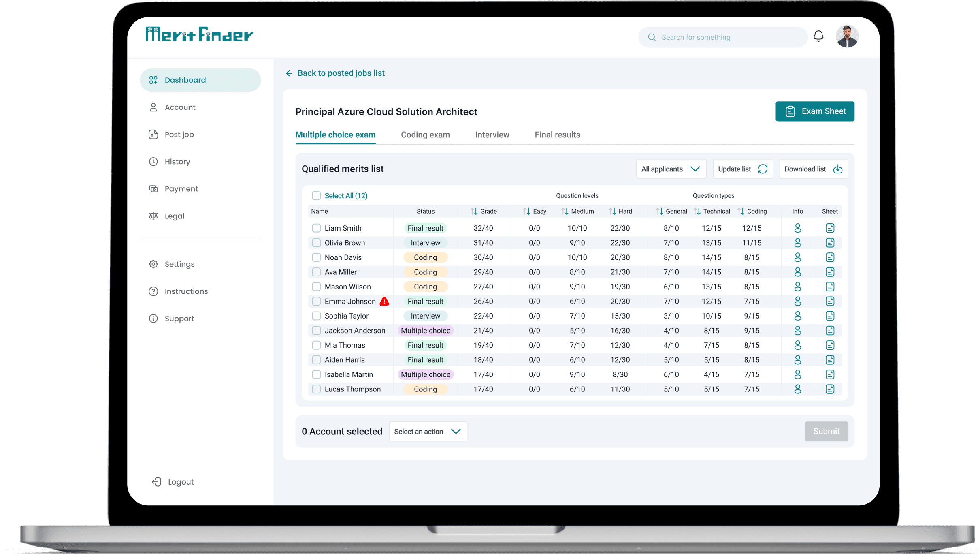Click the Submit button
The width and height of the screenshot is (980, 556).
coord(826,432)
